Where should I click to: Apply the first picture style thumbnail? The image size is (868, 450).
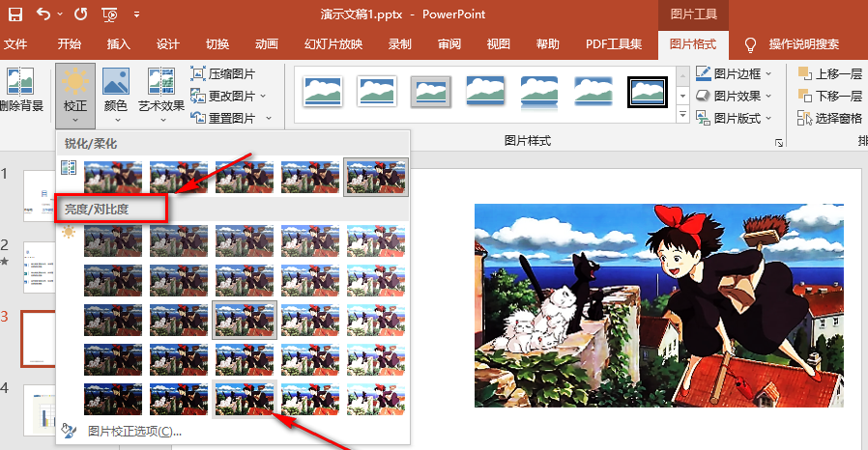(323, 91)
